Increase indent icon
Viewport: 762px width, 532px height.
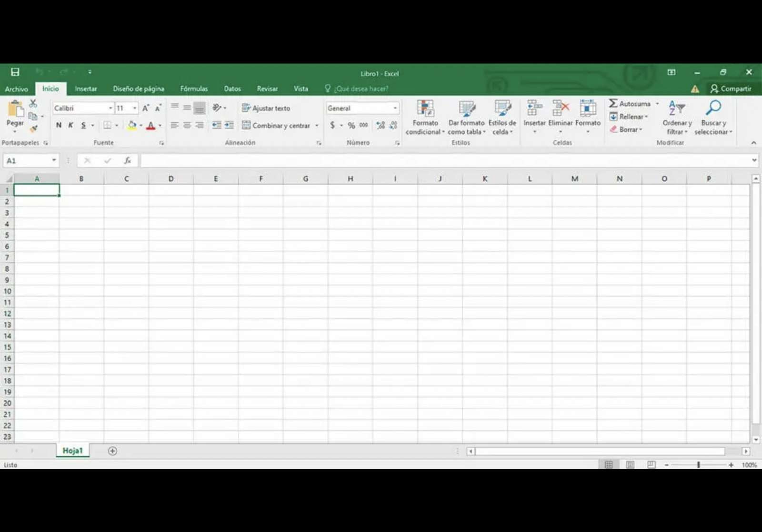click(x=229, y=125)
